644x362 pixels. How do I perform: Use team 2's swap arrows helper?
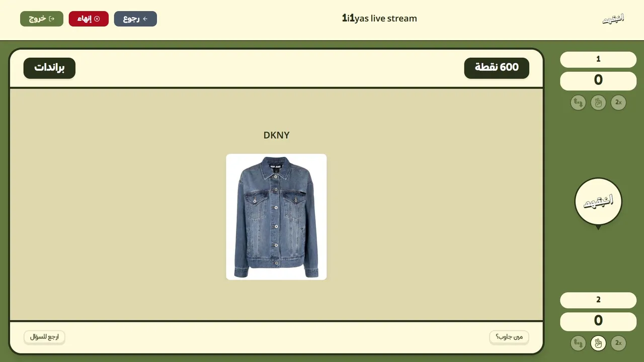(x=578, y=343)
